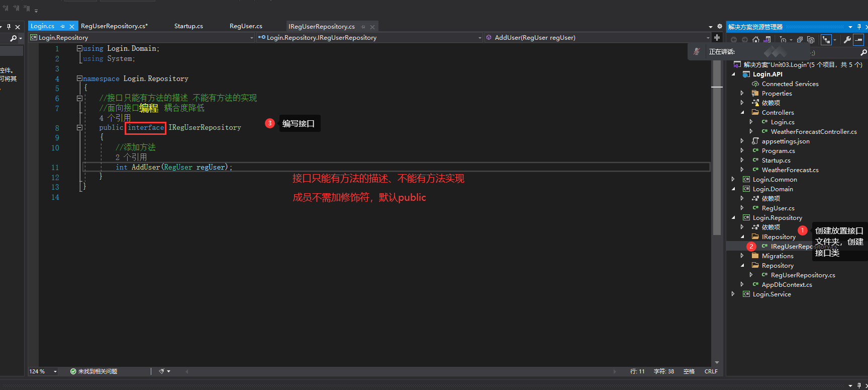Pin the Solution Explorer panel
The width and height of the screenshot is (868, 390).
(859, 27)
